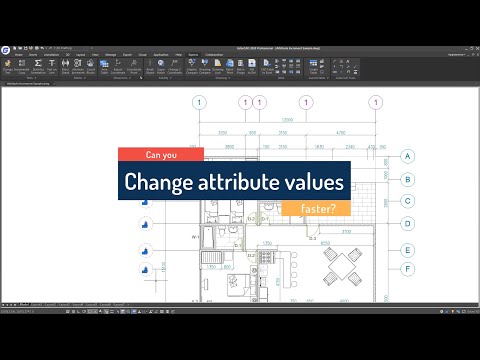
Task: Select the Break Object tool
Action: click(150, 67)
